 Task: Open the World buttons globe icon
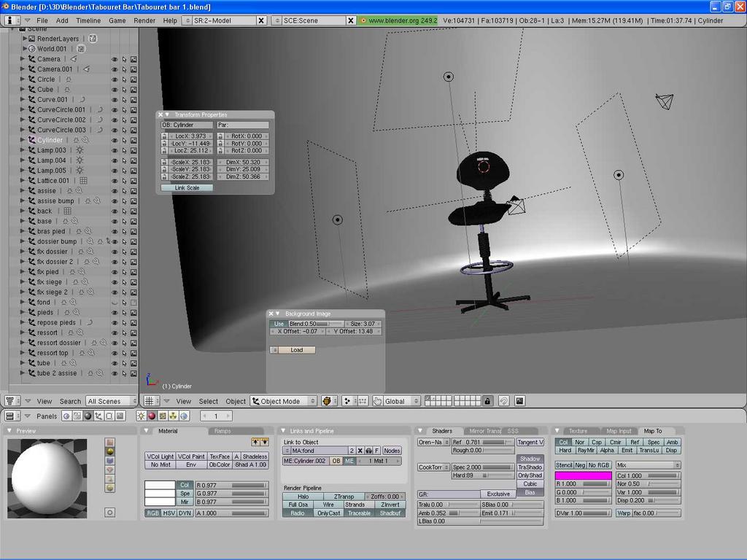(184, 416)
